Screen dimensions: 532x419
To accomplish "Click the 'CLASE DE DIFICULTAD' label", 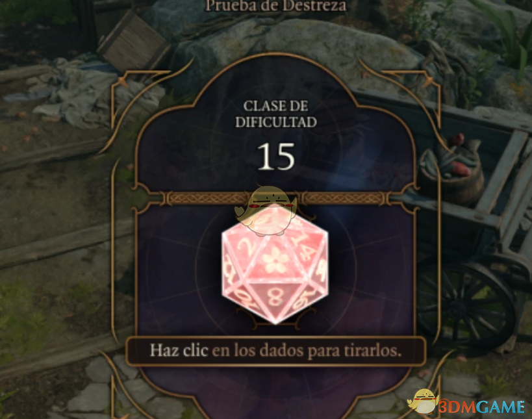I will 276,114.
